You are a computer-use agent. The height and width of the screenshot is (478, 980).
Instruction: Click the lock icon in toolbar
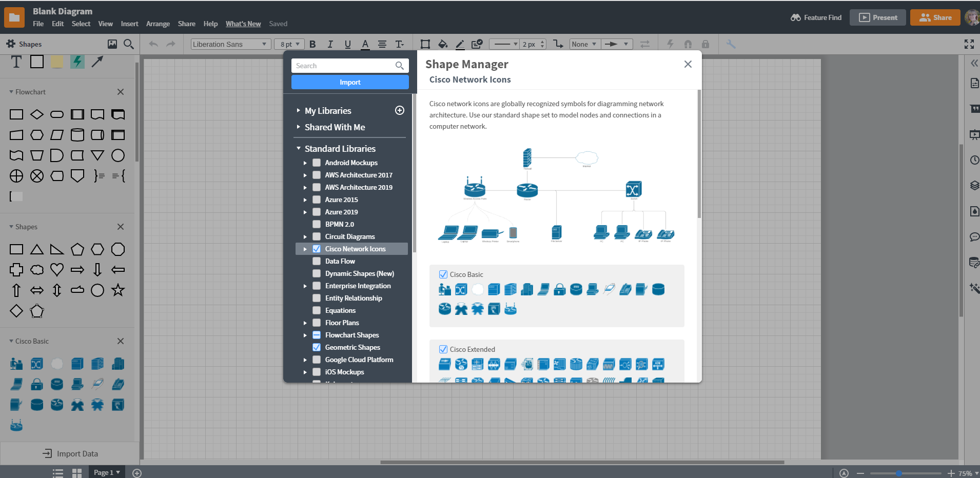[705, 44]
